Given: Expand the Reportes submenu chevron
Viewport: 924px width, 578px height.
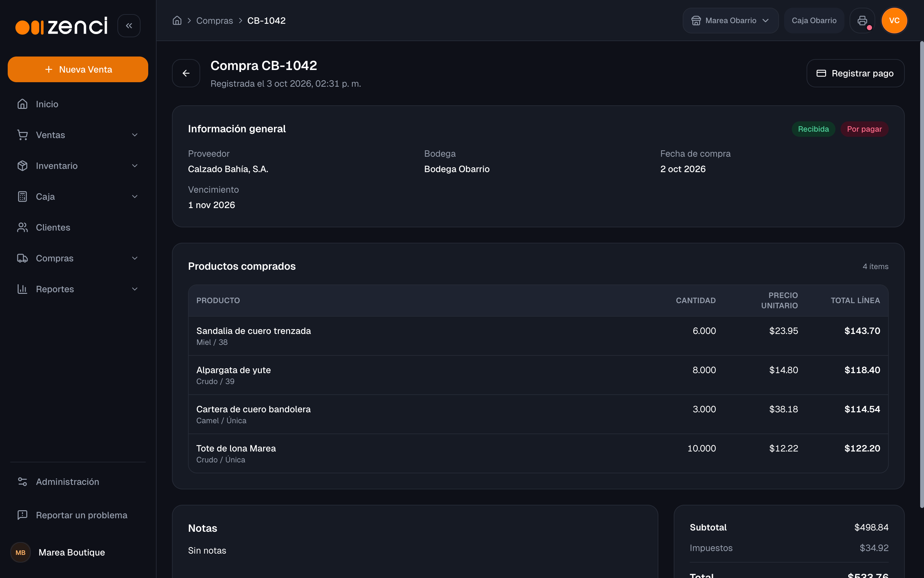Looking at the screenshot, I should 135,289.
